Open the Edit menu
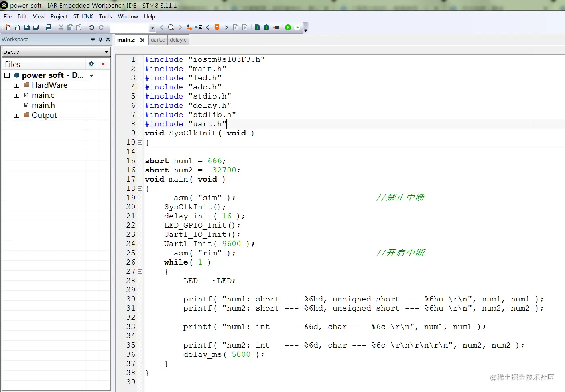The width and height of the screenshot is (565, 392). coord(22,16)
